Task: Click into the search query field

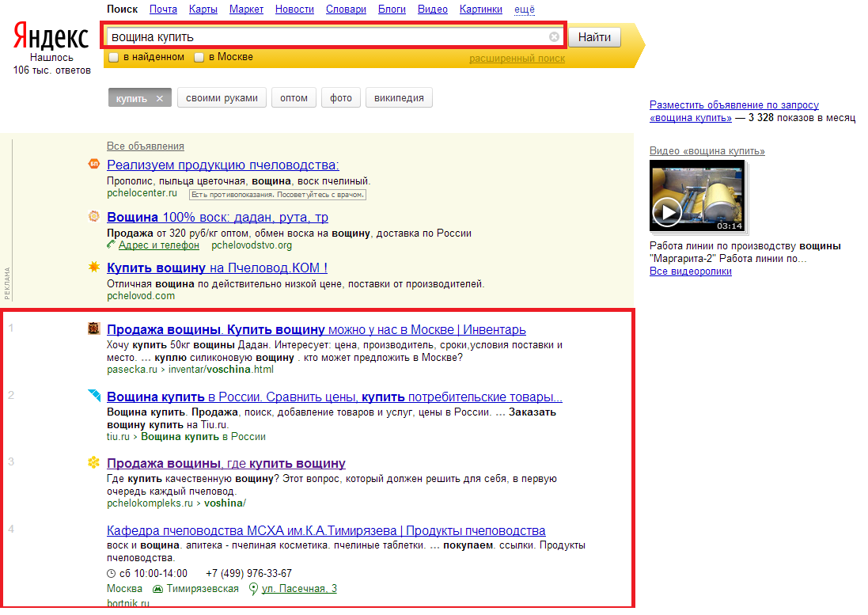Action: (x=324, y=37)
